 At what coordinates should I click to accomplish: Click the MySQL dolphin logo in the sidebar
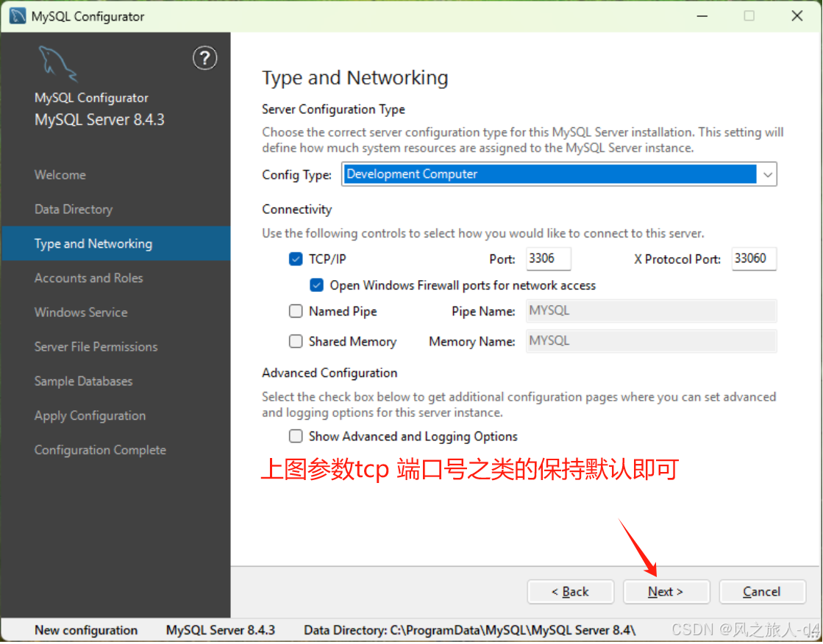click(x=58, y=63)
